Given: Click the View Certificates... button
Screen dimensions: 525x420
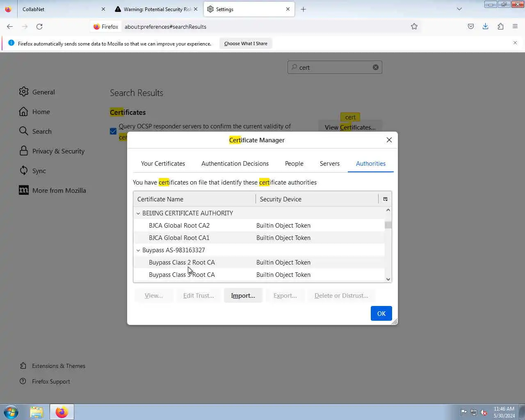Looking at the screenshot, I should 350,128.
